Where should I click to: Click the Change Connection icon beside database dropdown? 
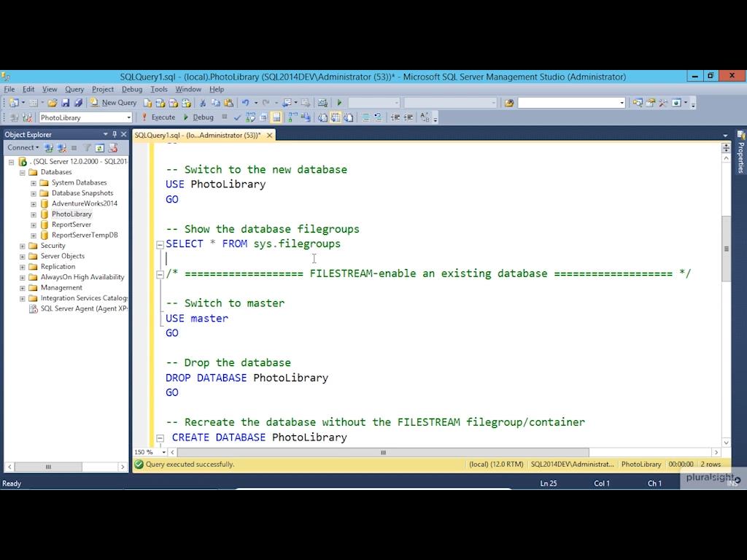point(27,117)
